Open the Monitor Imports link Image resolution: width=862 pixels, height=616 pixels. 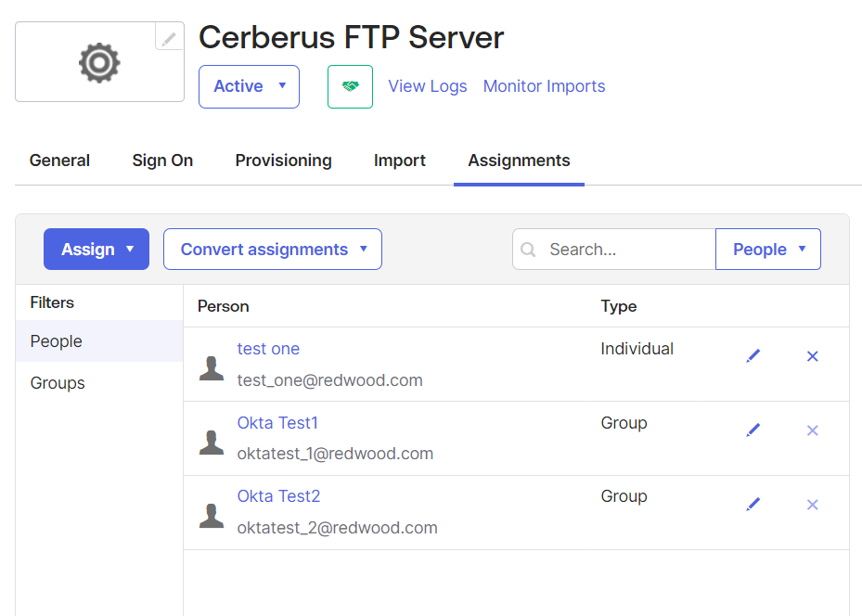point(545,86)
